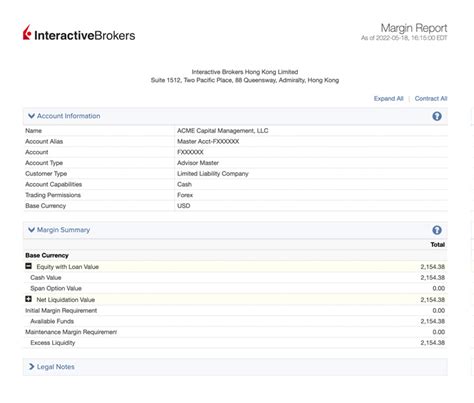The image size is (474, 403).
Task: Select the Margin Report title
Action: [x=414, y=28]
